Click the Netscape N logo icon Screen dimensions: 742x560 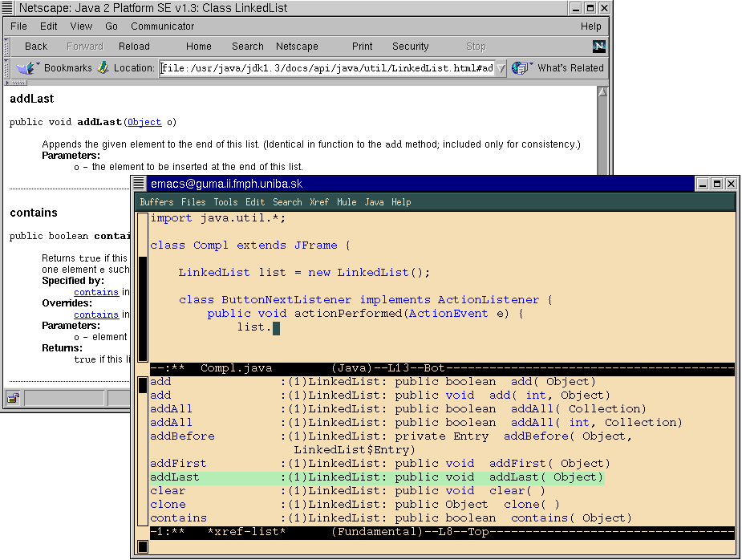coord(598,46)
